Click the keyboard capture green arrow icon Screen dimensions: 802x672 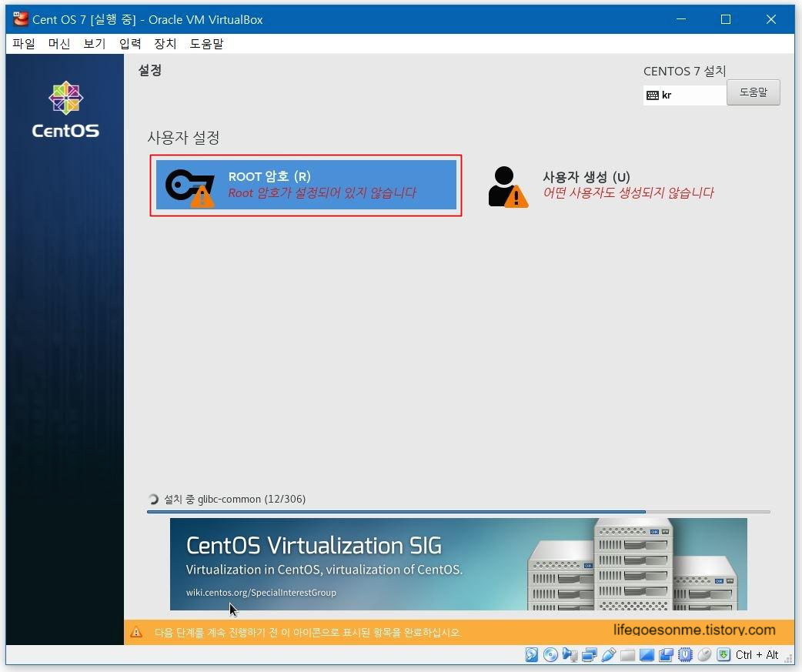(x=723, y=654)
